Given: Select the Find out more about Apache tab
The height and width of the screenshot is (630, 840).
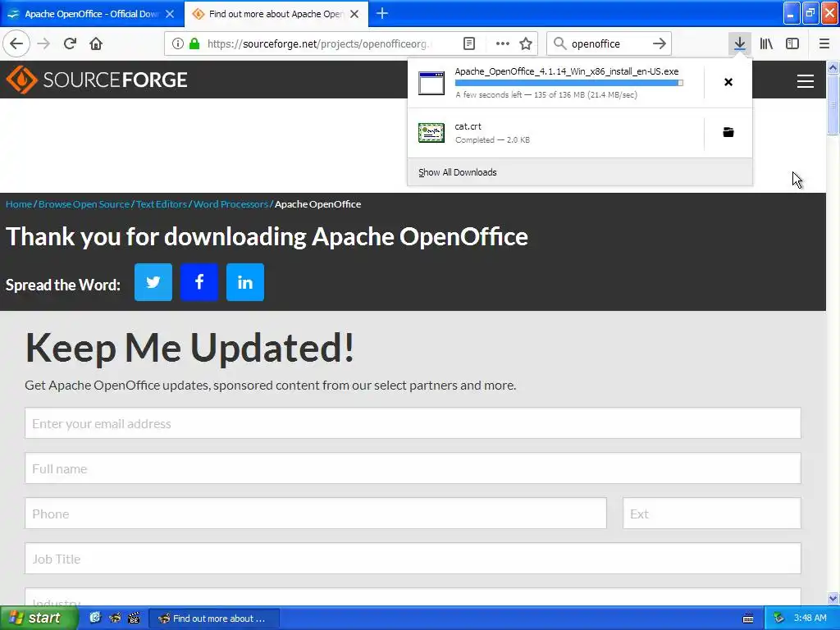Looking at the screenshot, I should click(x=276, y=14).
